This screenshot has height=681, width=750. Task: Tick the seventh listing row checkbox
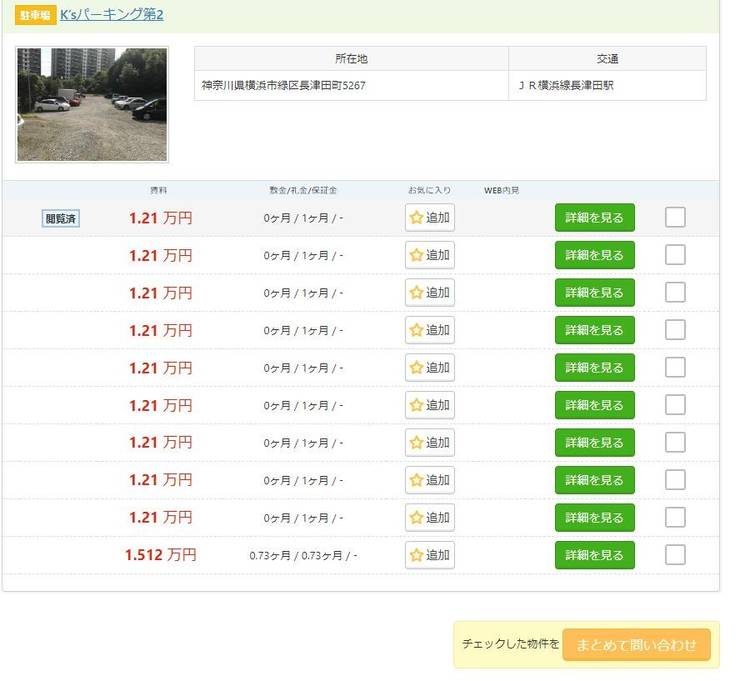click(x=675, y=442)
